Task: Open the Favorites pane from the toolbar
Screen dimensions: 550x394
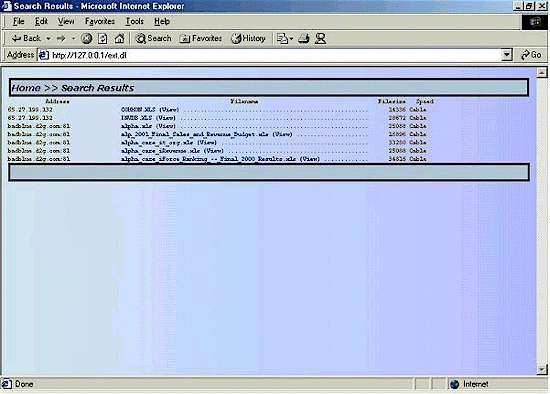Action: point(201,38)
